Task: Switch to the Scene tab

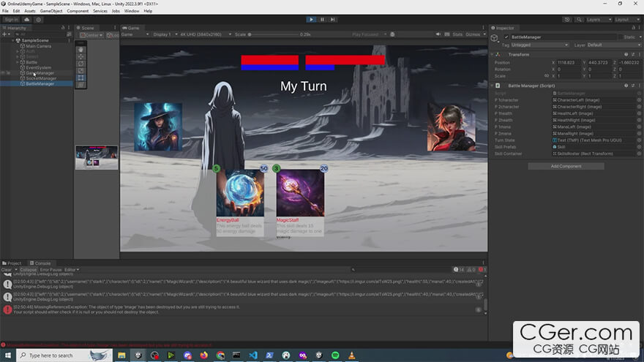Action: 86,28
